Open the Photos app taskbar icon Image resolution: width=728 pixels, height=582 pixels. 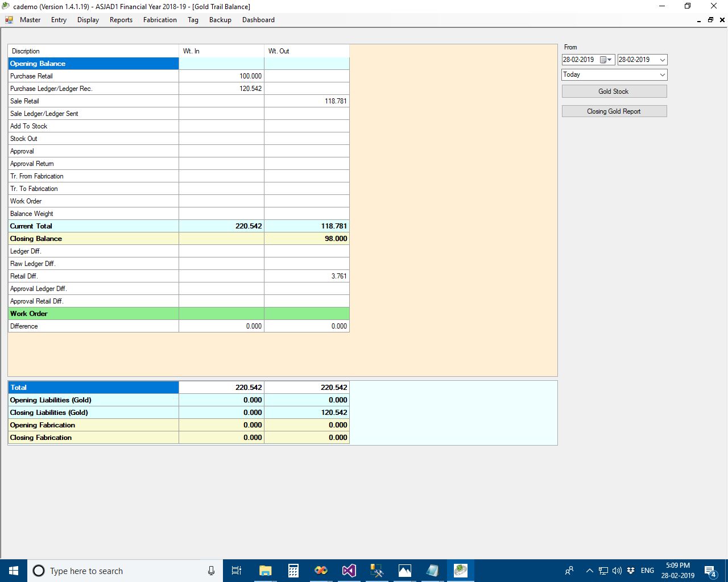point(405,571)
